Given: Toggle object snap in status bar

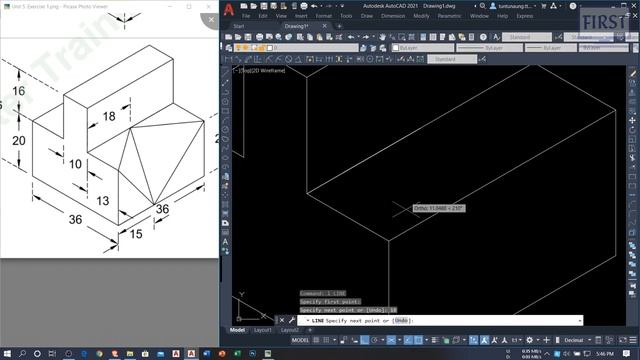Looking at the screenshot, I should pyautogui.click(x=418, y=340).
